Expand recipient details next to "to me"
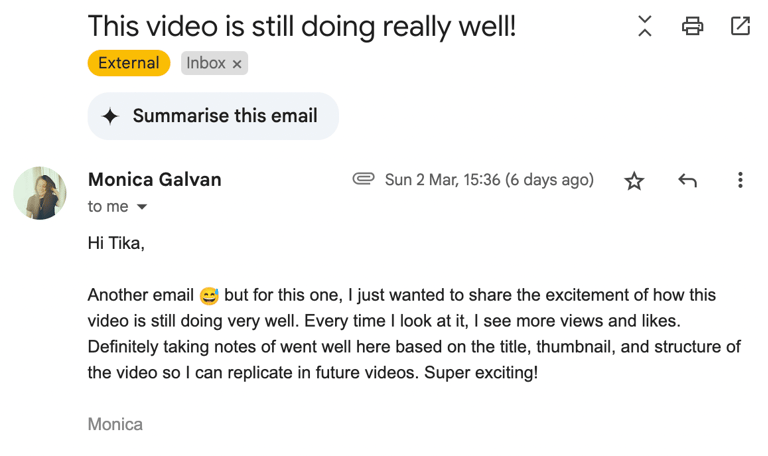Screen dimensions: 768x456 pos(142,207)
